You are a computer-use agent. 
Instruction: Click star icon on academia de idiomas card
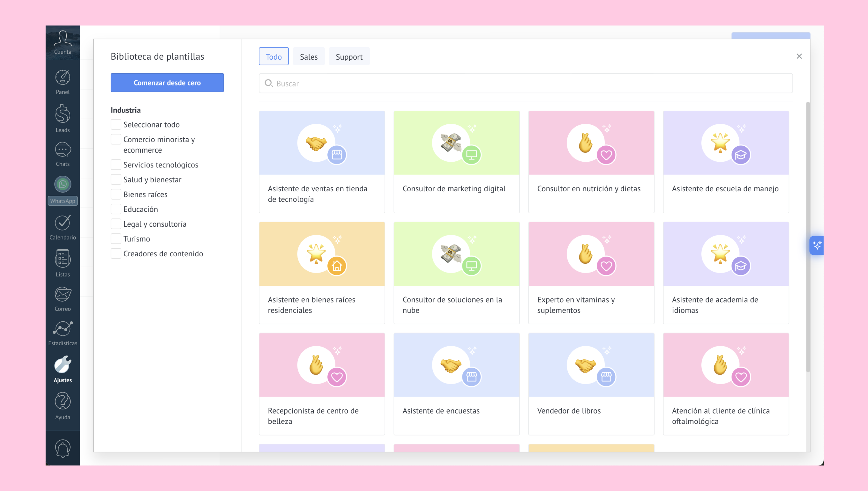(x=720, y=253)
